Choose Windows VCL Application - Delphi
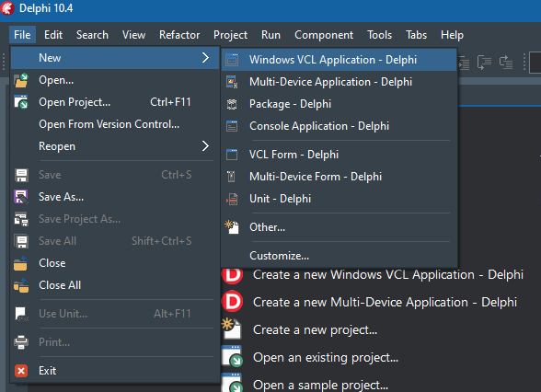This screenshot has width=541, height=392. [x=340, y=60]
